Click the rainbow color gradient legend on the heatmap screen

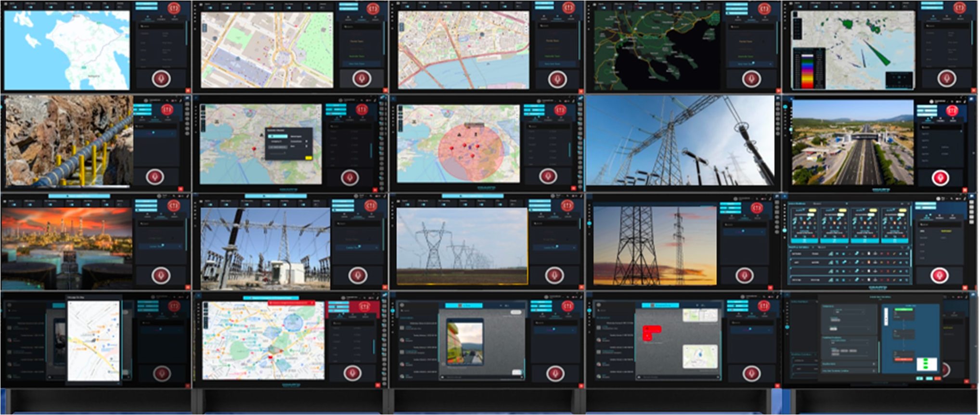click(807, 70)
